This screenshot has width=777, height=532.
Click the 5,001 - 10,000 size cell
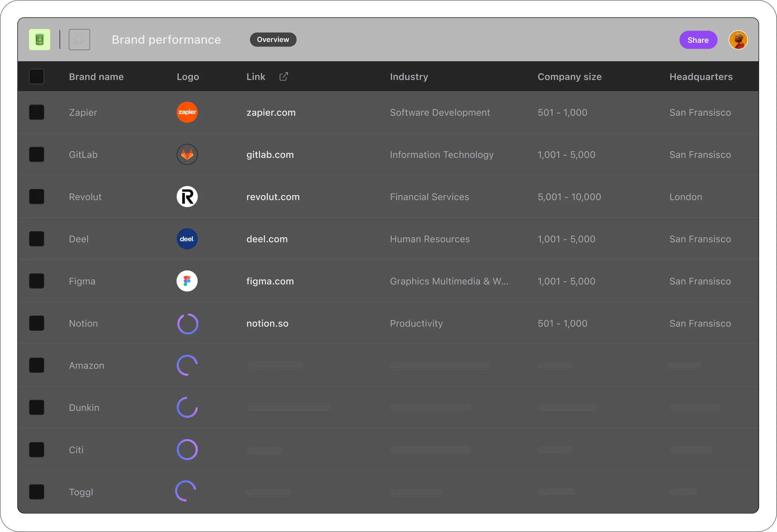pos(569,197)
